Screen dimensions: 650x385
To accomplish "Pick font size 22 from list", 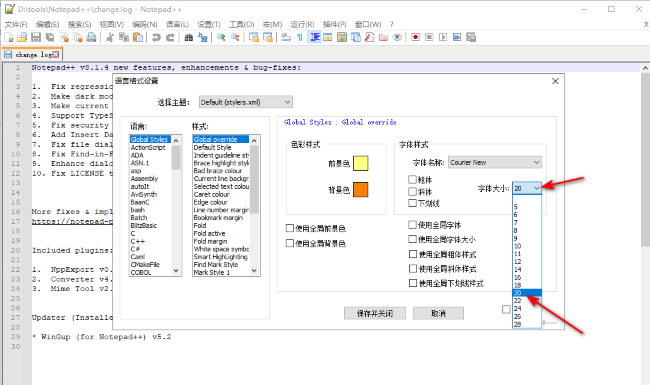I will coord(527,301).
